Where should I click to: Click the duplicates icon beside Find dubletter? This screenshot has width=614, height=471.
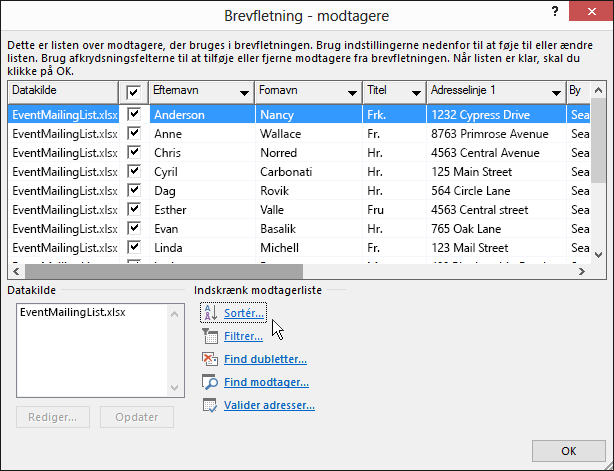[210, 359]
